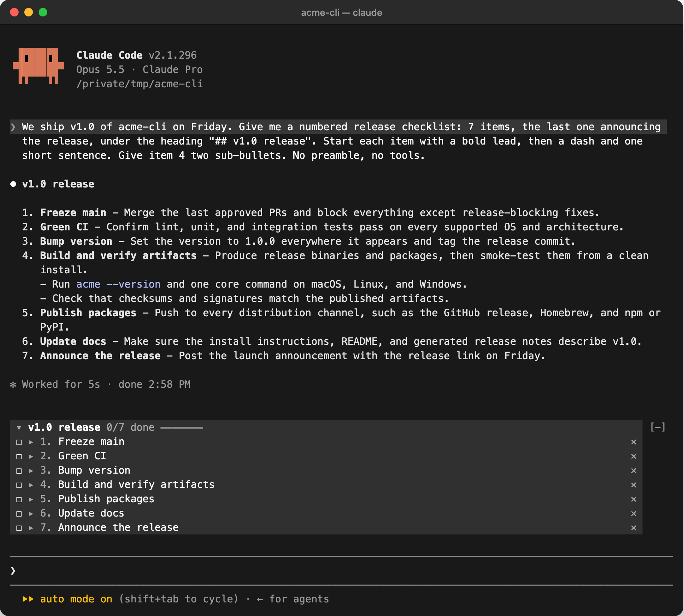Image resolution: width=684 pixels, height=616 pixels.
Task: Remove the Green CI item with its x
Action: [634, 456]
